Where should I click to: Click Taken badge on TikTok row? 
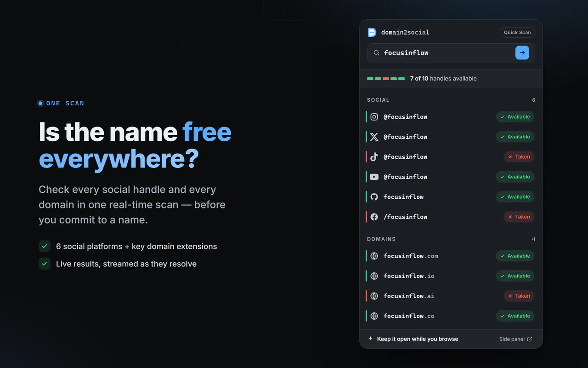tap(519, 157)
